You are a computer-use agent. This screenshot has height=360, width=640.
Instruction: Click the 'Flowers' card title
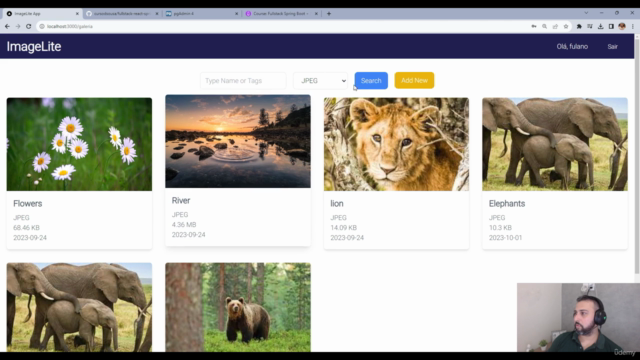(28, 203)
